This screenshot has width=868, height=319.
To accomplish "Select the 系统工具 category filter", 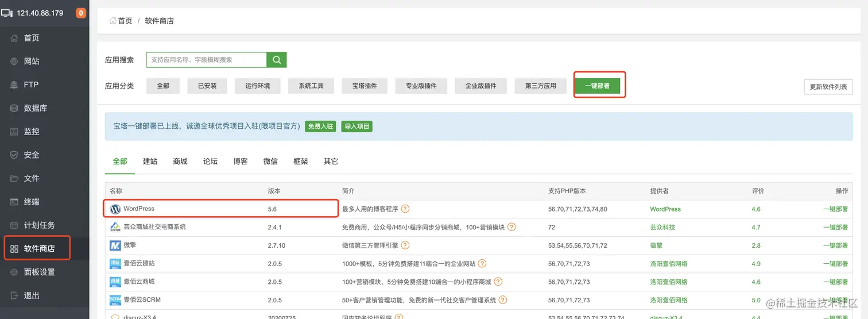I will (x=311, y=86).
